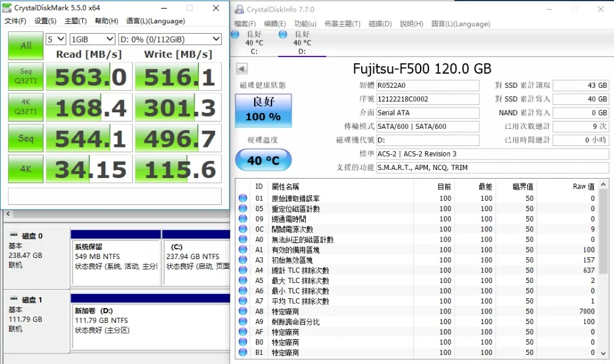Click status orb for attribute 0C
The width and height of the screenshot is (614, 364).
[243, 229]
